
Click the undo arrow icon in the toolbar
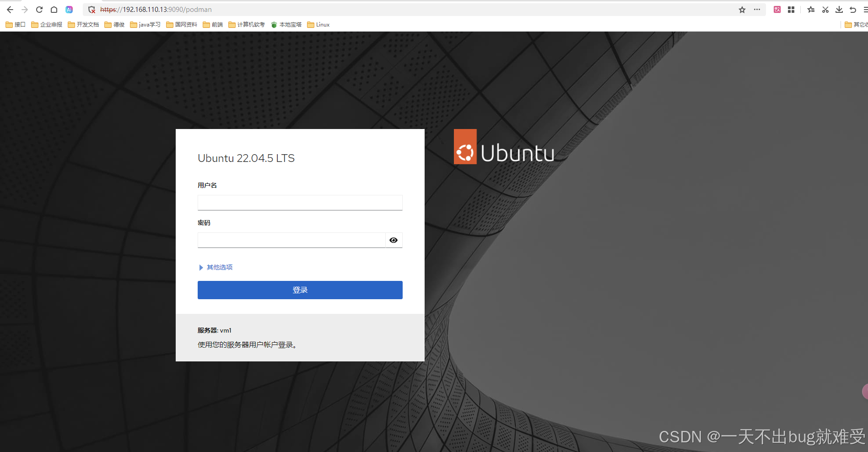click(x=853, y=9)
